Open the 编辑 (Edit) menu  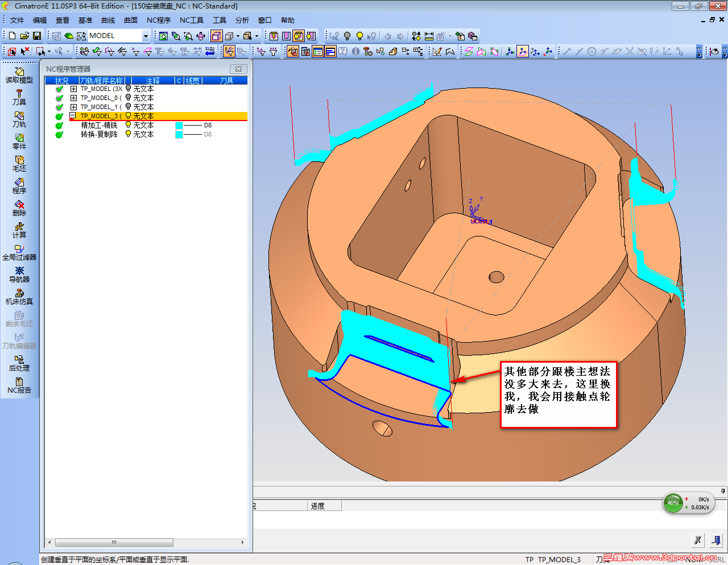[40, 20]
